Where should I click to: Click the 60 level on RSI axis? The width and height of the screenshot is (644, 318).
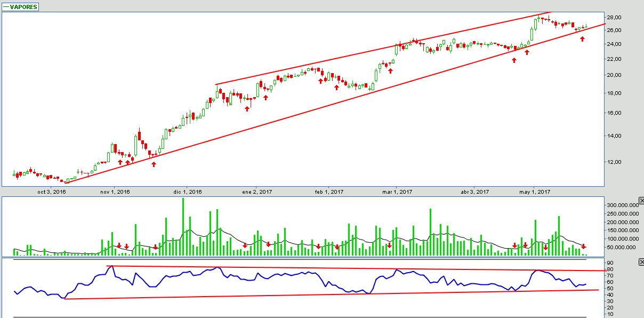coord(611,282)
